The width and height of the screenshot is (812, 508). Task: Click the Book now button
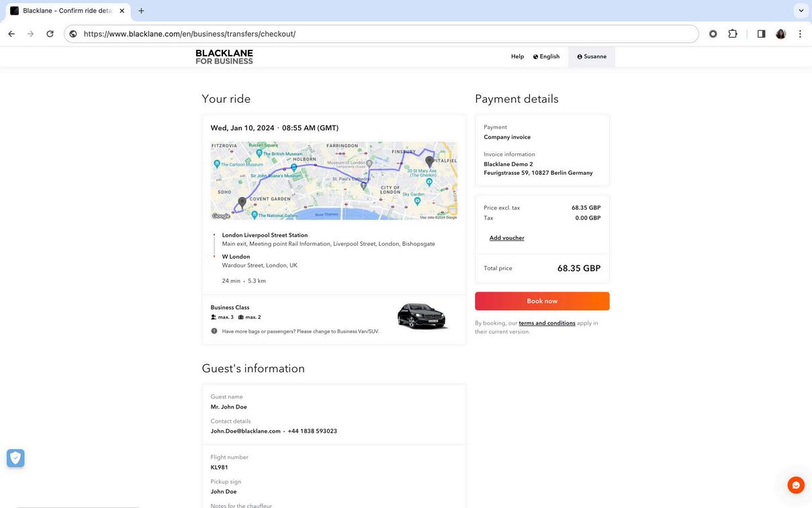pyautogui.click(x=542, y=301)
